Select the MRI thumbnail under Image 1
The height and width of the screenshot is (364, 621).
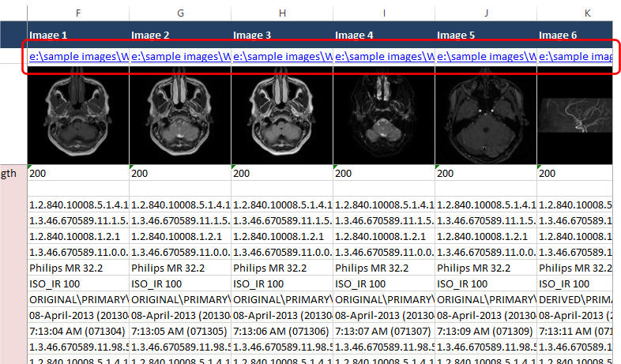pos(77,118)
